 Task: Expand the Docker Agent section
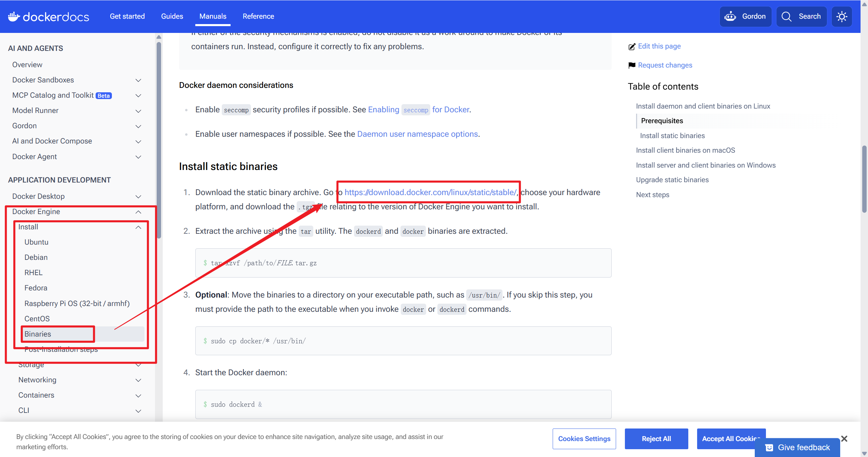[138, 157]
